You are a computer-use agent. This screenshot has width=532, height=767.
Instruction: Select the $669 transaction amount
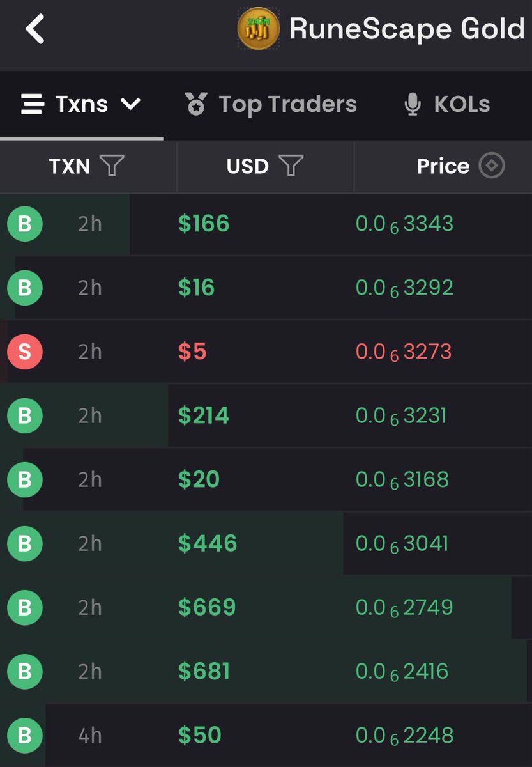[207, 607]
